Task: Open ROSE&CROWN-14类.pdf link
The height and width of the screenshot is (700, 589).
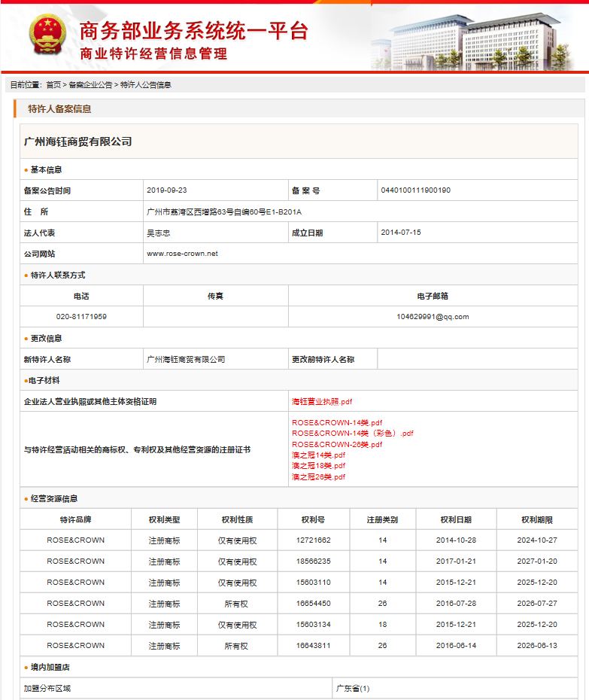Action: [x=337, y=423]
